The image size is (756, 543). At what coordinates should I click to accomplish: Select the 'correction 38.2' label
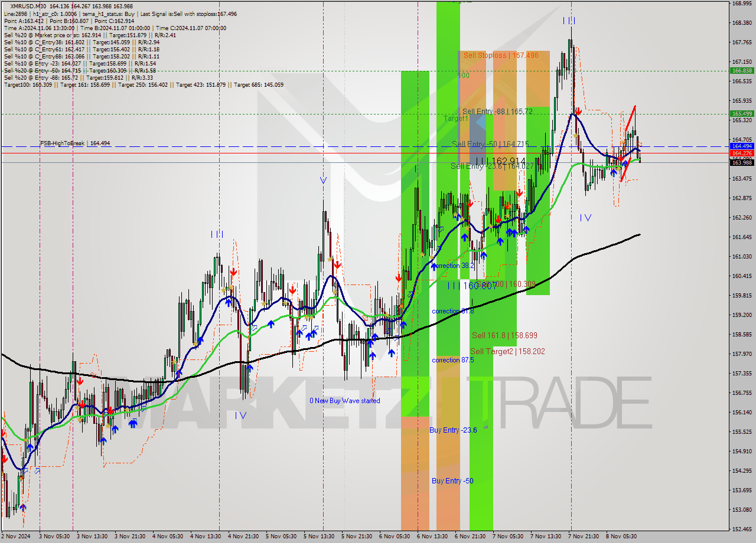point(453,266)
